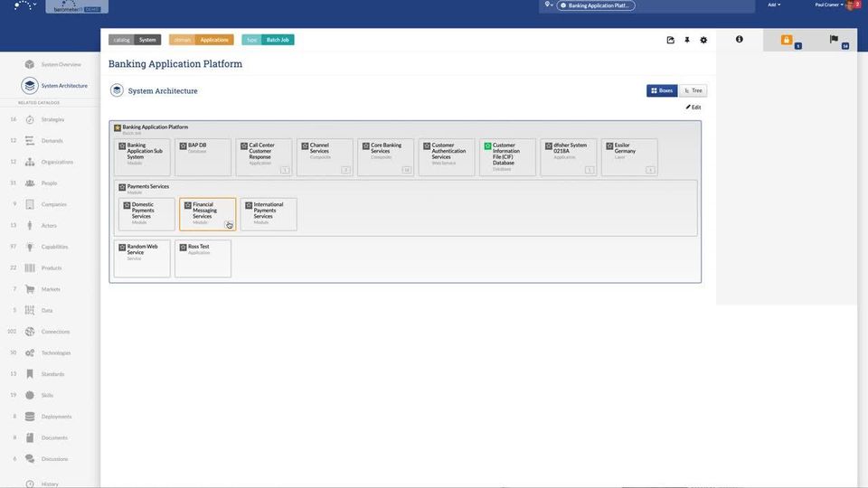Open the International Payments Services box
This screenshot has width=868, height=488.
point(269,214)
